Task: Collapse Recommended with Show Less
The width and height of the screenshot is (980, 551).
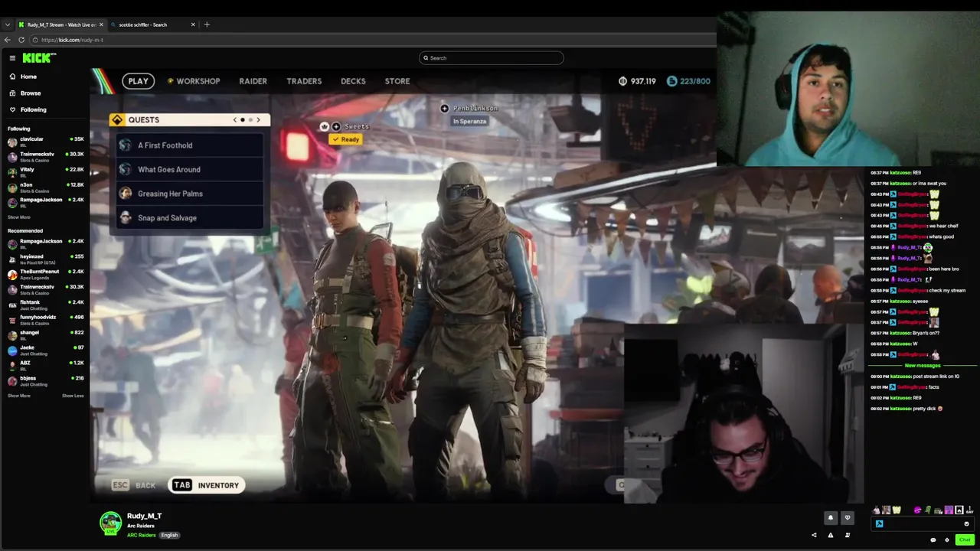Action: 73,396
